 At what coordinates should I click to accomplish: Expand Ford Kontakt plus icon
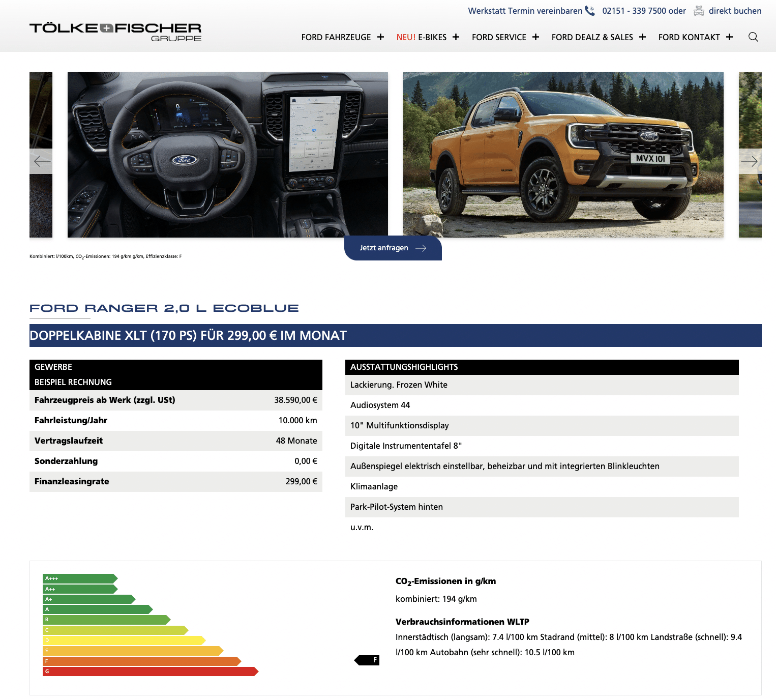(x=729, y=37)
